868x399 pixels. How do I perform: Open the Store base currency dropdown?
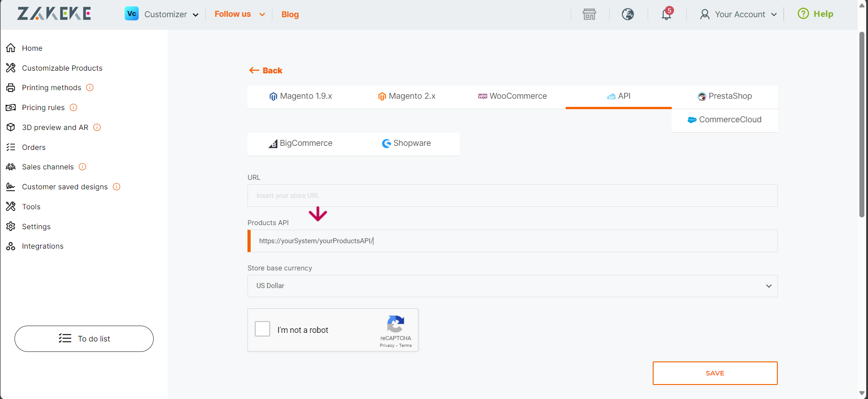click(513, 286)
